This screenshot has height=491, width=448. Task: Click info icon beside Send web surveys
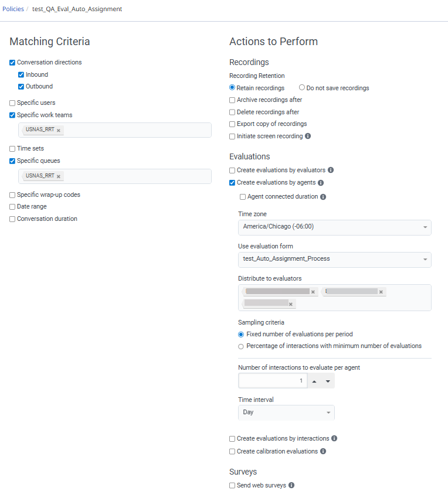click(x=291, y=485)
